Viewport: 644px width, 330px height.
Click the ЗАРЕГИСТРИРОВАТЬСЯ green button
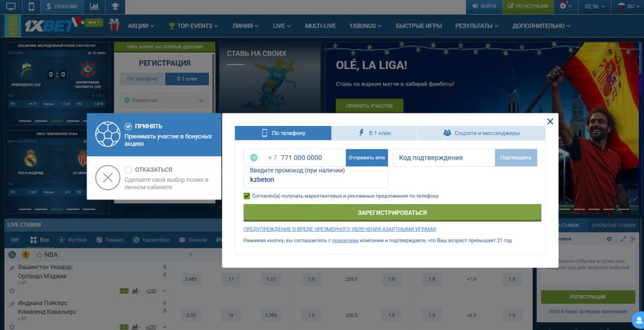pos(392,213)
